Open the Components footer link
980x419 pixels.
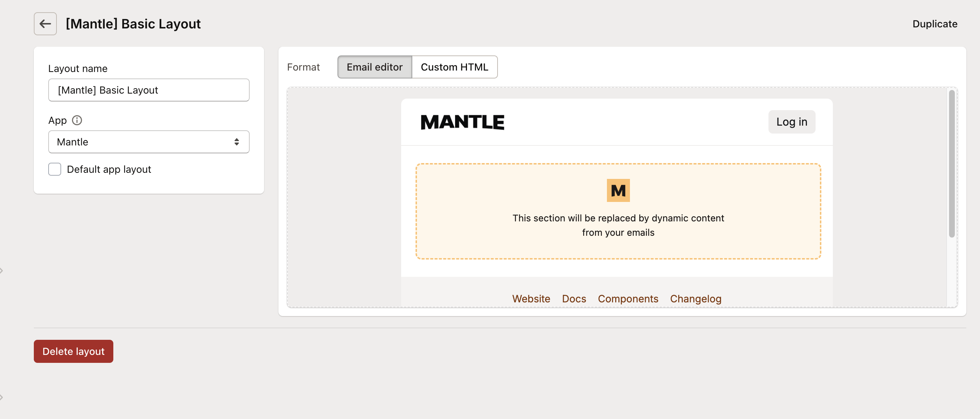(x=628, y=299)
